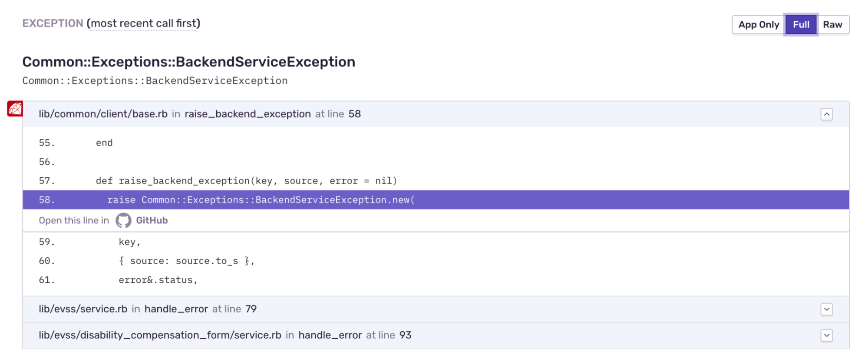Screen dimensions: 868x349
Task: Click code line 55 'end'
Action: (436, 143)
